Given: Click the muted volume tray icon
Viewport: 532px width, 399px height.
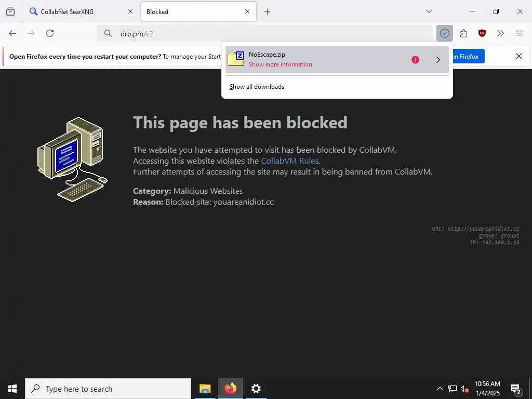Looking at the screenshot, I should point(465,389).
